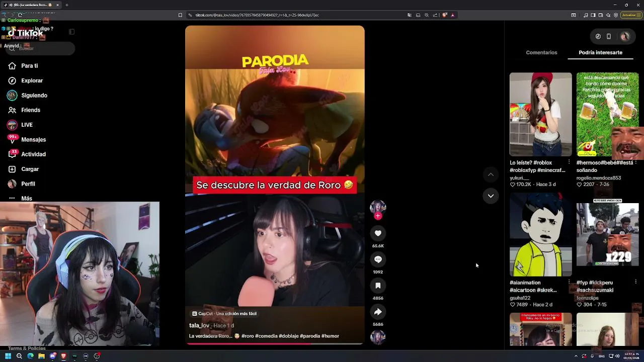Click the Friends people icon
Image resolution: width=644 pixels, height=362 pixels.
[12, 110]
